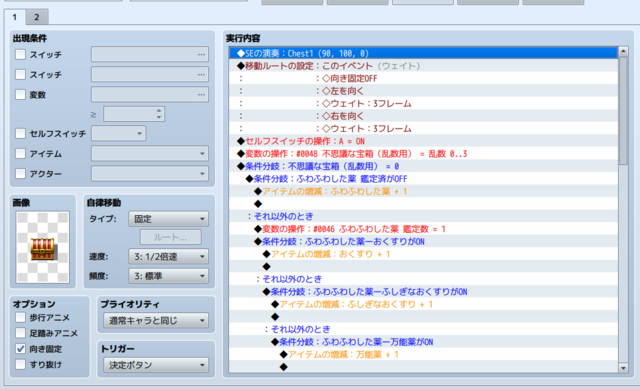Select 条件分岐:ふわふわした薬 鑑定済がOFF line

click(423, 179)
